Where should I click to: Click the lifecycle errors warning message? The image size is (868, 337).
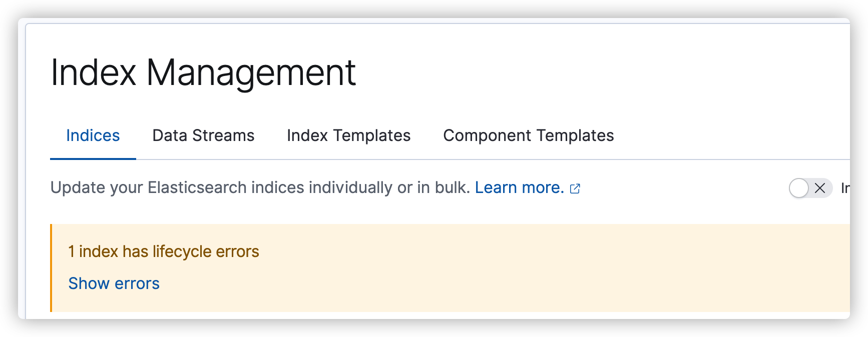[163, 251]
